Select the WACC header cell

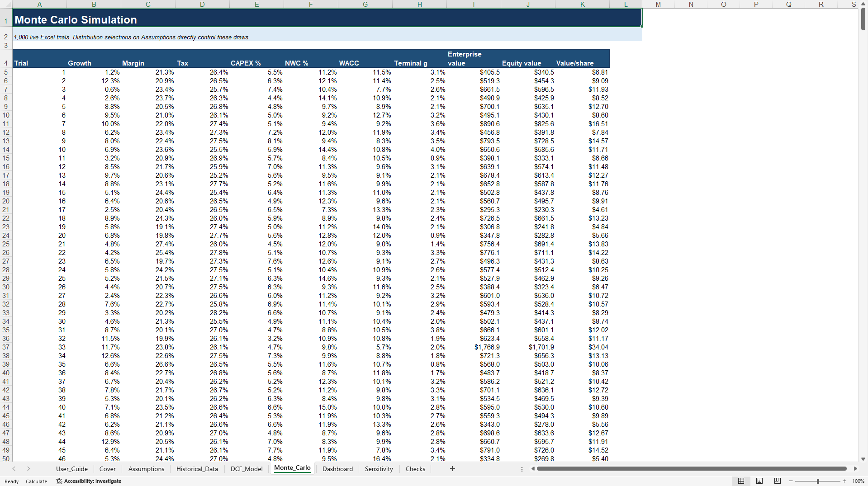point(365,59)
